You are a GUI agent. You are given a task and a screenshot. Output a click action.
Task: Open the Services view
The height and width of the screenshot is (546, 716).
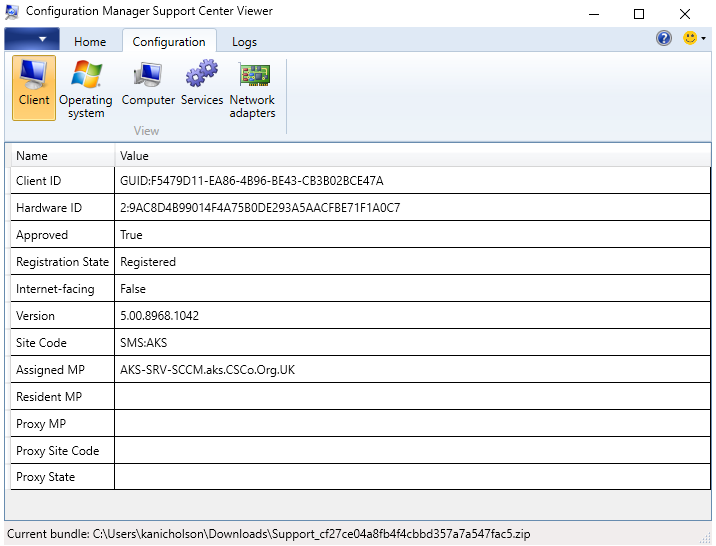tap(202, 85)
